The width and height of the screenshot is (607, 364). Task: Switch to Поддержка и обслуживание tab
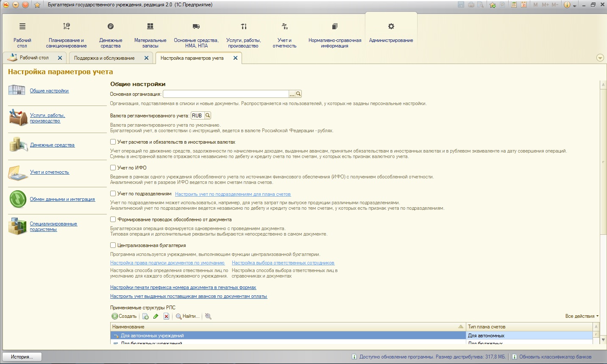coord(104,58)
